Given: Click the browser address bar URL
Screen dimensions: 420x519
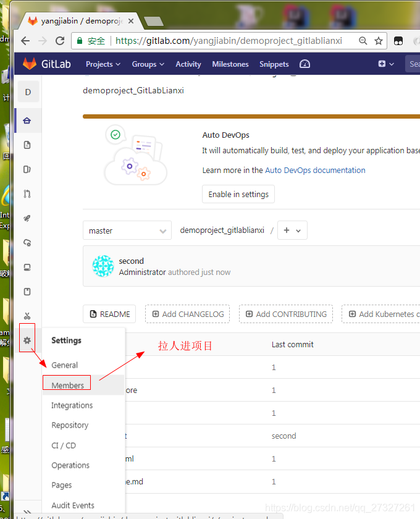Looking at the screenshot, I should [x=229, y=41].
